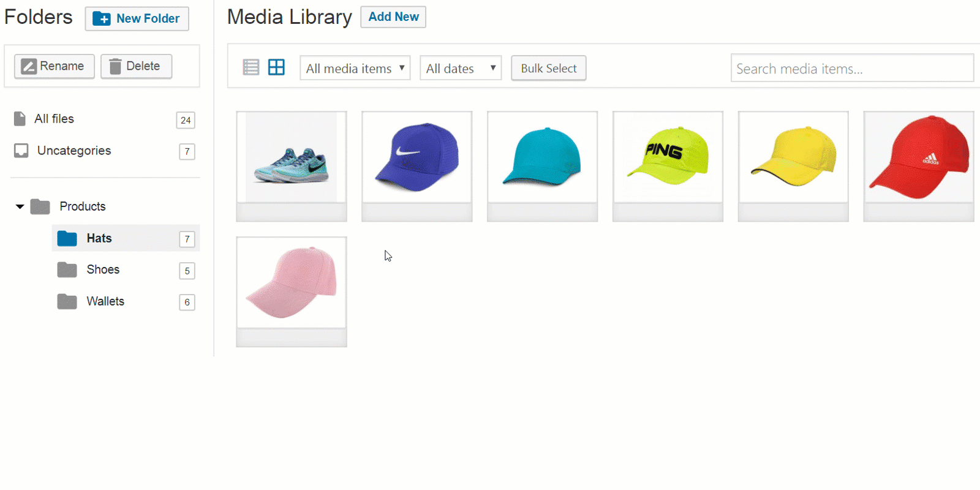Select the Shoes folder

[103, 270]
